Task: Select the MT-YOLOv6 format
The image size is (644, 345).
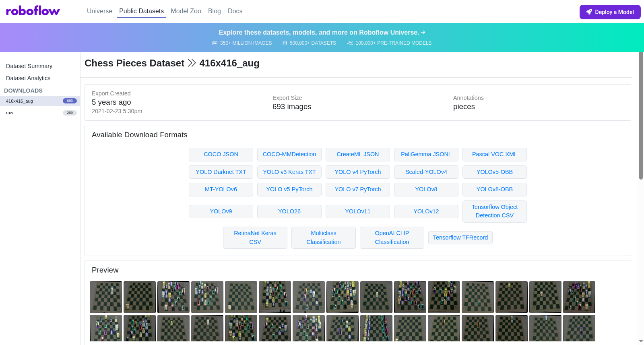Action: pos(221,190)
